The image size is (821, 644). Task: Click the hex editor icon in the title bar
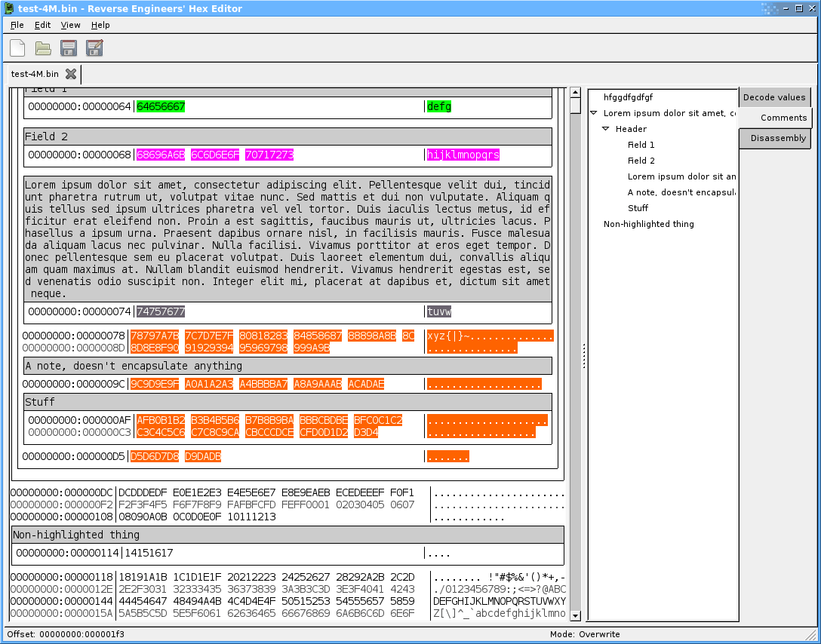click(8, 8)
